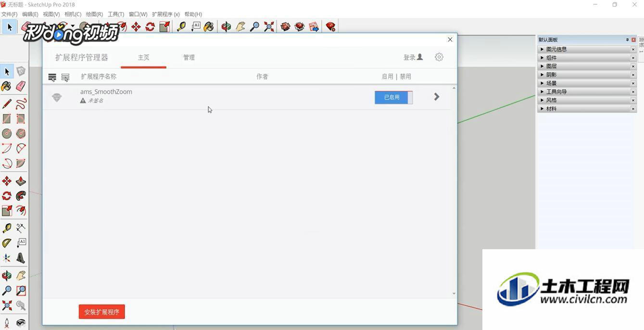Expand the 材料 panel

[x=586, y=109]
